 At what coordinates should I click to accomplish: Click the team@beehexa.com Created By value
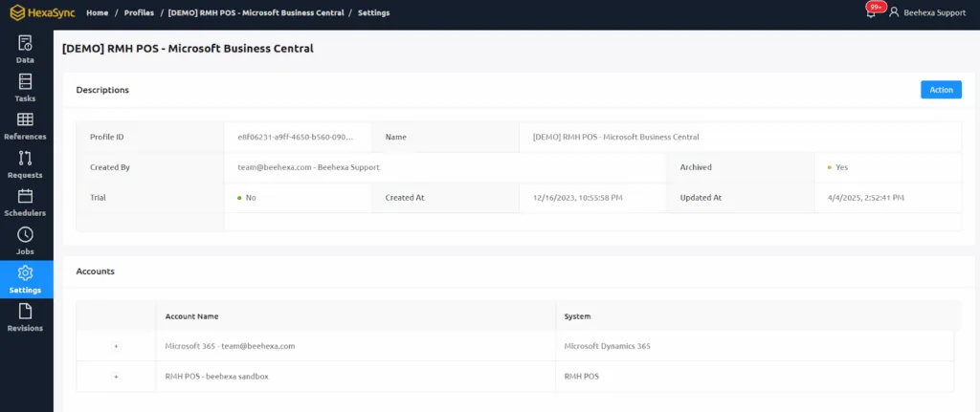point(308,167)
